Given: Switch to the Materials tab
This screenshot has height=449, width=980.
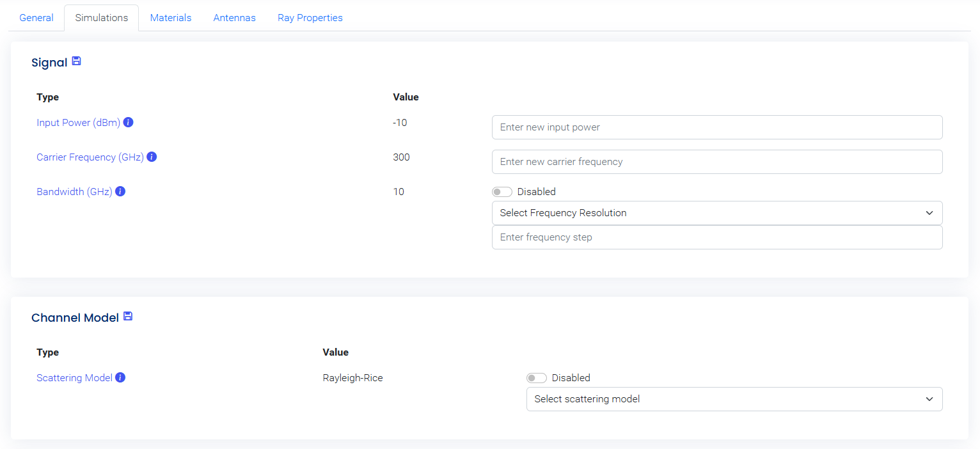Looking at the screenshot, I should [x=171, y=18].
